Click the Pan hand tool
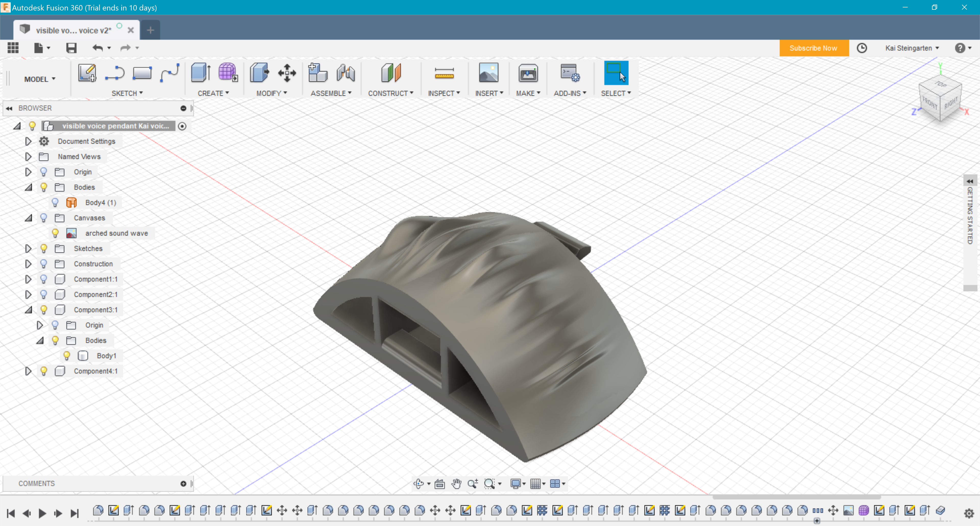 click(x=456, y=483)
